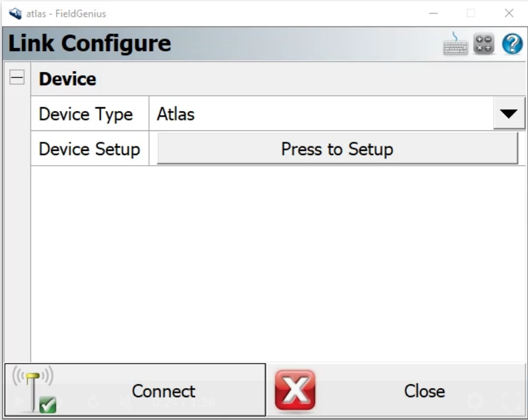The width and height of the screenshot is (528, 420).
Task: Open the calculator icon in header
Action: click(484, 44)
